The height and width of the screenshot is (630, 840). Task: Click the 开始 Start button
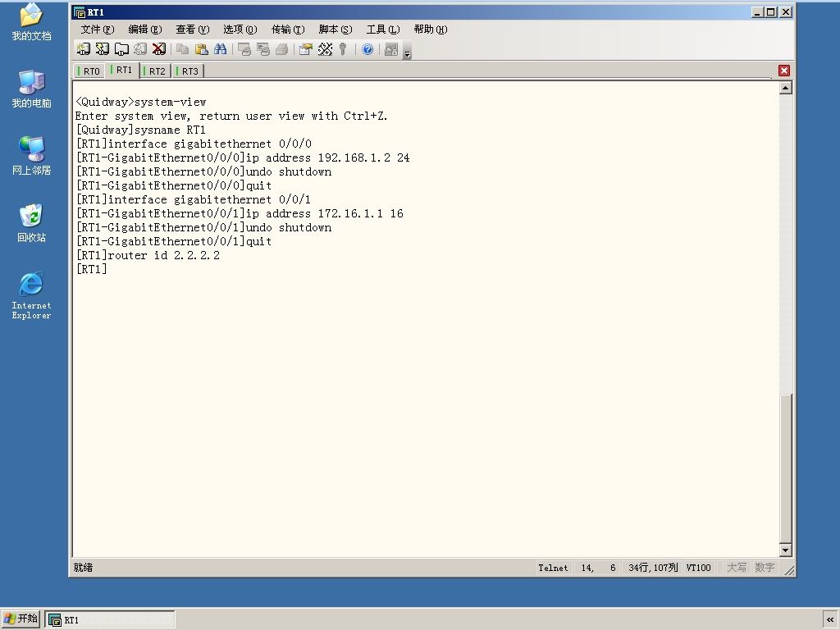(x=21, y=619)
